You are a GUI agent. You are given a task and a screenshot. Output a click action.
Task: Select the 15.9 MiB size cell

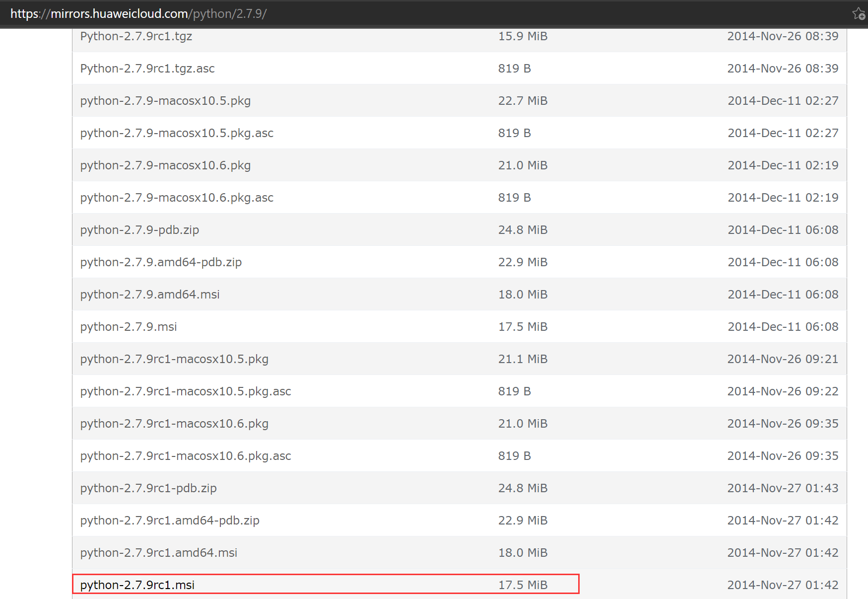coord(523,36)
